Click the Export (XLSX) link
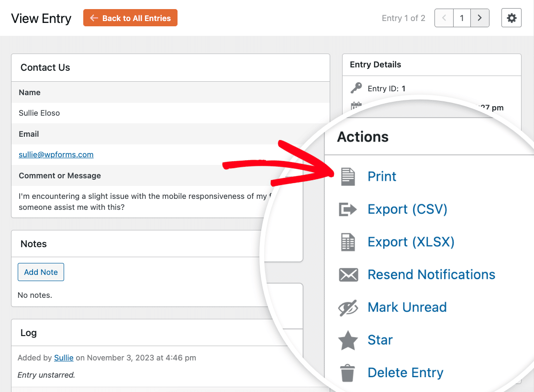Screen dimensions: 534x392 click(411, 242)
